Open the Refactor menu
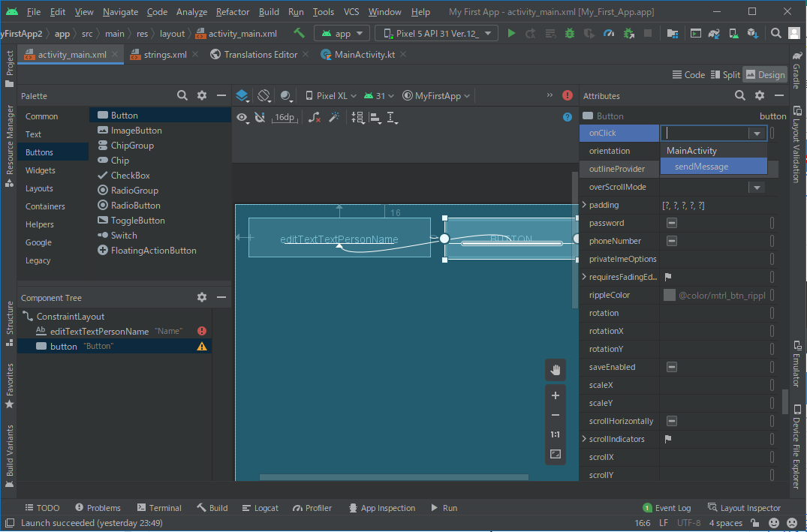This screenshot has width=807, height=532. click(x=233, y=12)
